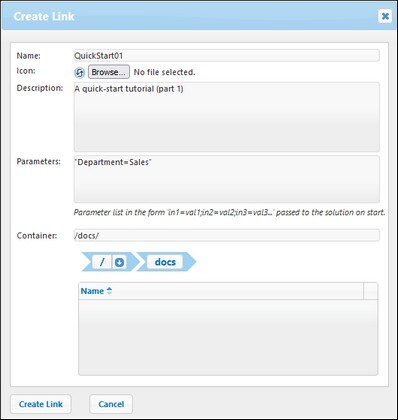
Task: Click the reset icon beside Browse
Action: point(79,72)
